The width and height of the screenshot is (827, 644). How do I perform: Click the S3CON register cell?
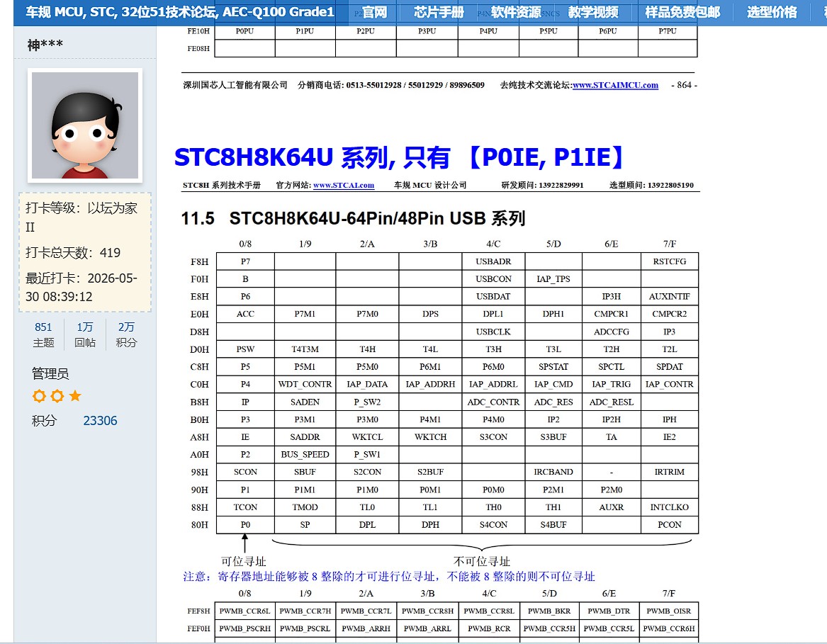point(493,436)
